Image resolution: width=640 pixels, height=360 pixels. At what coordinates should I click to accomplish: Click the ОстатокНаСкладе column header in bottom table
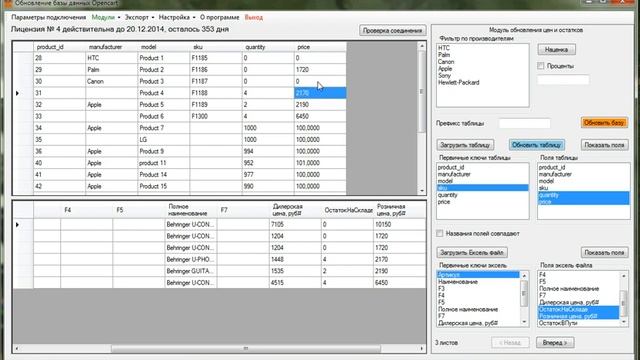click(347, 210)
